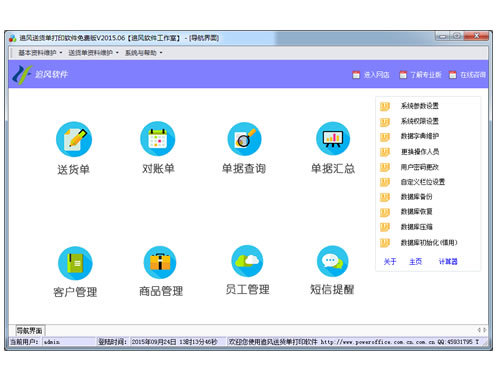Open the 系统与帮助 menu
Viewport: 500px width, 375px height.
point(144,53)
